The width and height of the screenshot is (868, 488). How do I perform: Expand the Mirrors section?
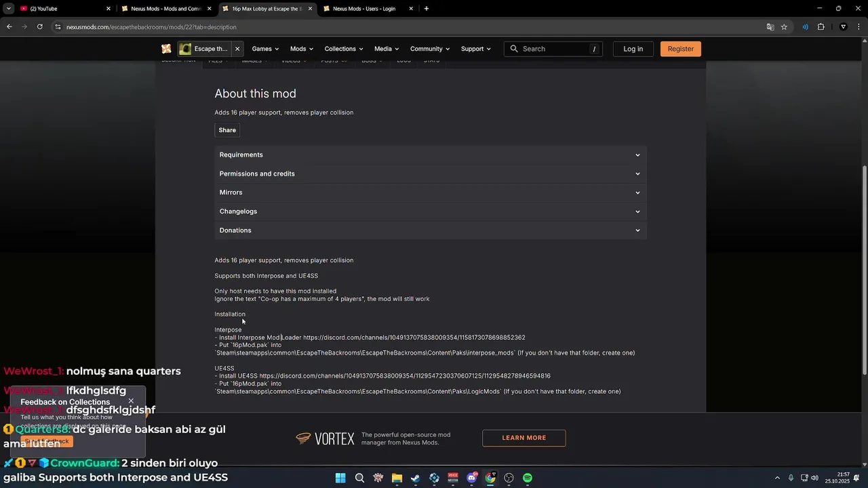430,192
